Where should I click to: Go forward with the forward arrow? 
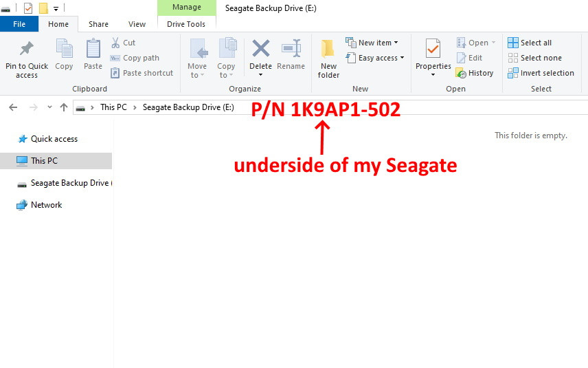click(34, 107)
